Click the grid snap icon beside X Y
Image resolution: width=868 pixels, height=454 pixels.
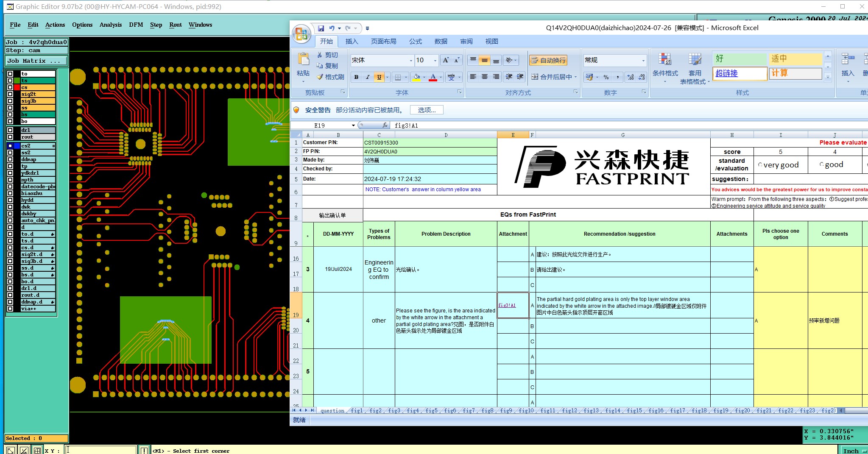pos(37,451)
